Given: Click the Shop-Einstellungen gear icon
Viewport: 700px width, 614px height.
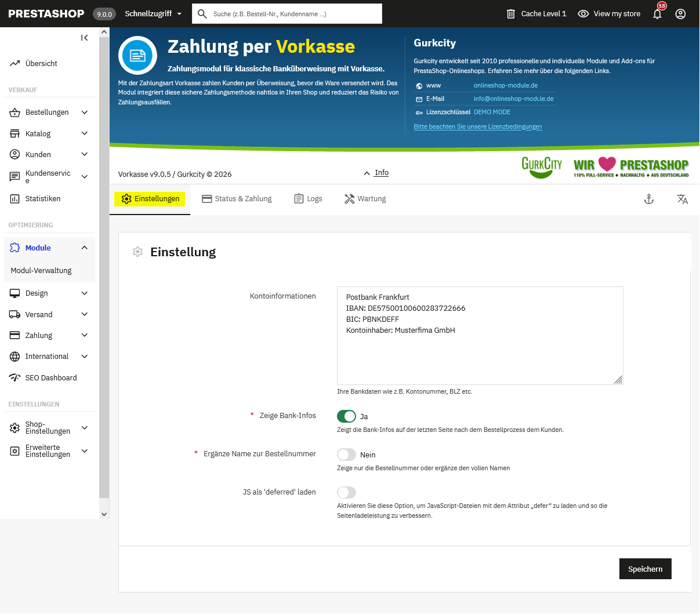Looking at the screenshot, I should pos(14,428).
